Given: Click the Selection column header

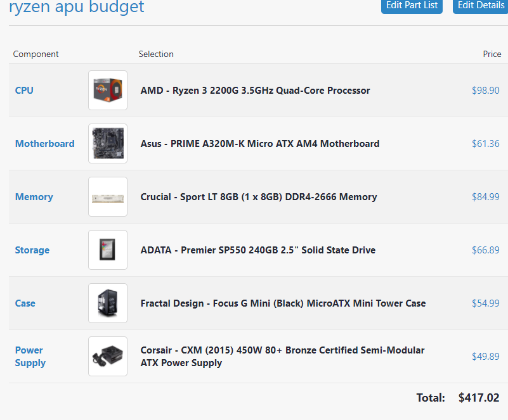Looking at the screenshot, I should (156, 54).
